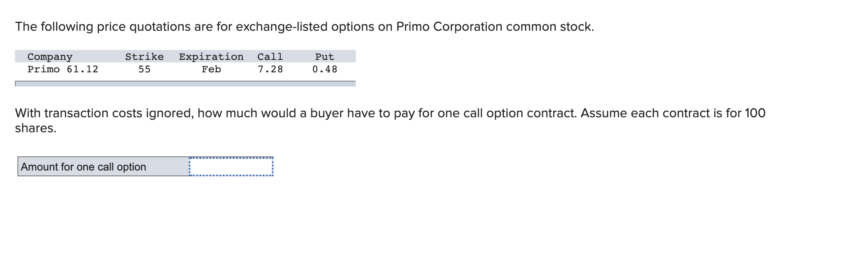
Task: Click the word 'shares.' ending the question
Action: (36, 128)
